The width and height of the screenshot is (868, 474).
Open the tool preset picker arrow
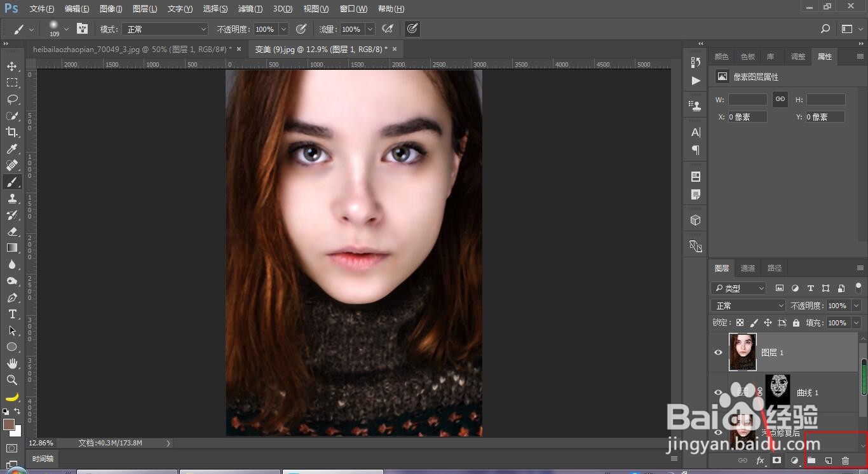point(31,29)
